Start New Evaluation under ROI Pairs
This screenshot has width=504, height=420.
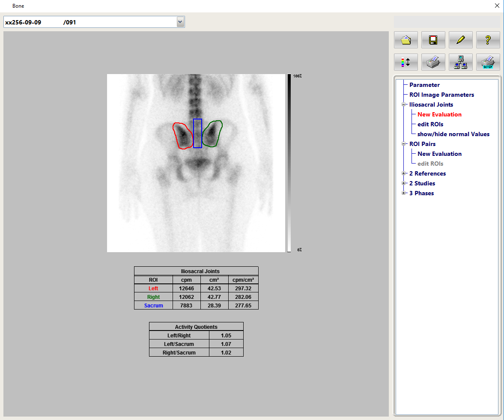click(439, 154)
